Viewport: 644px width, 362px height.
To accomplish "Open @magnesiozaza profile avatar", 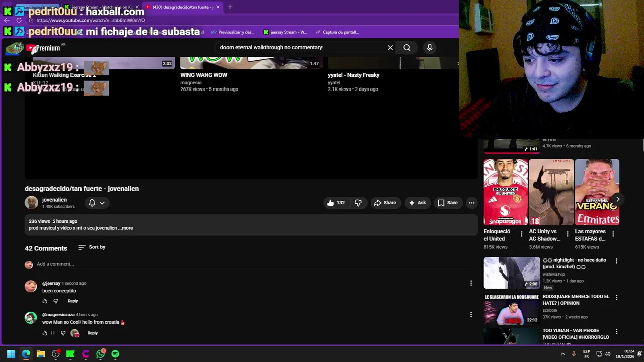I will point(31,318).
